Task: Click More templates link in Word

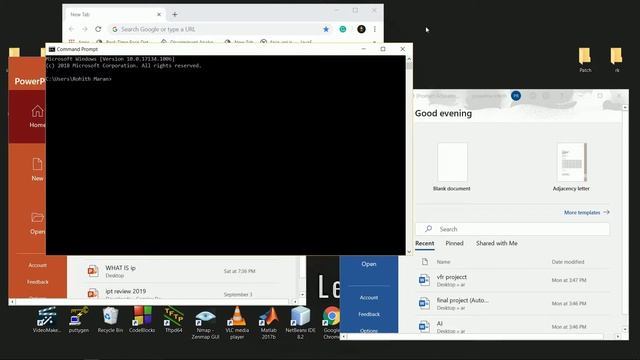Action: click(x=587, y=212)
